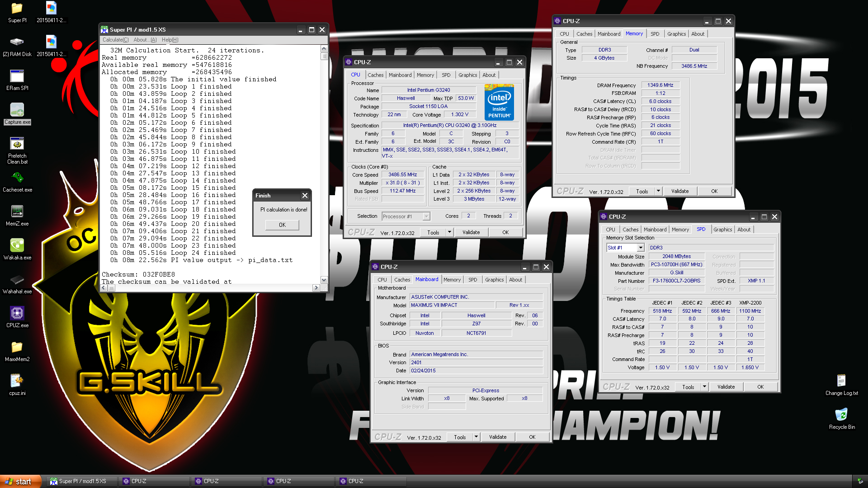Open Tools dropdown arrow in CPU-Z Memory window

coord(658,191)
